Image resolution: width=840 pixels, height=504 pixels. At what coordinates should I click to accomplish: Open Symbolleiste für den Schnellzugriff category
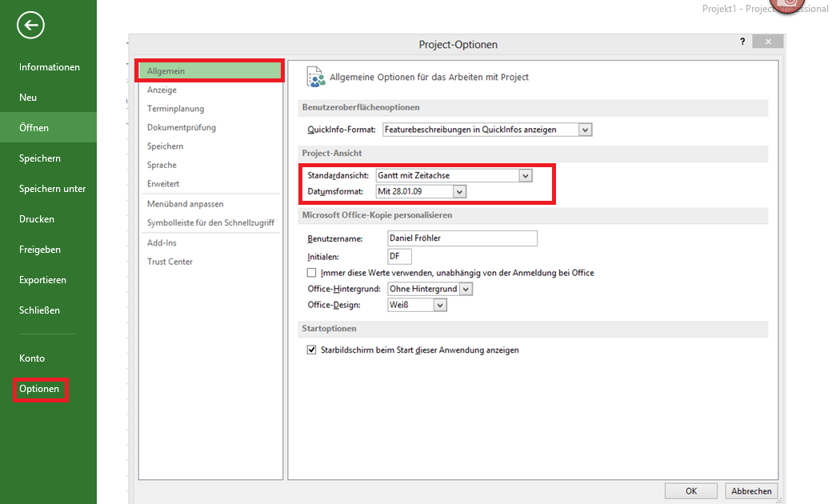pyautogui.click(x=210, y=223)
